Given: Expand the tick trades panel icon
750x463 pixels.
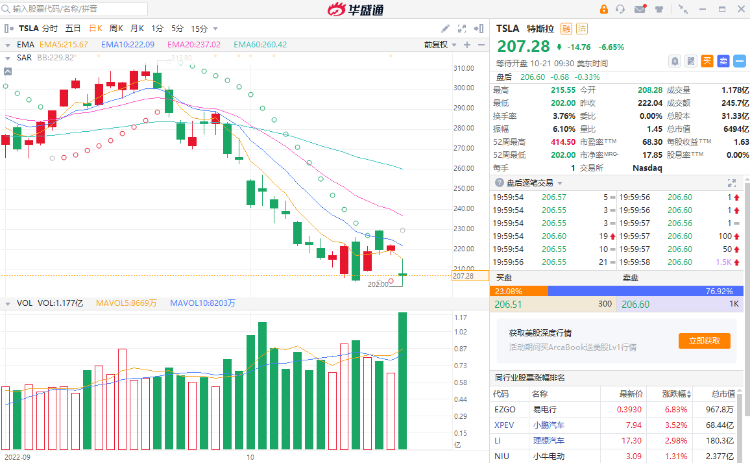Looking at the screenshot, I should (x=732, y=183).
